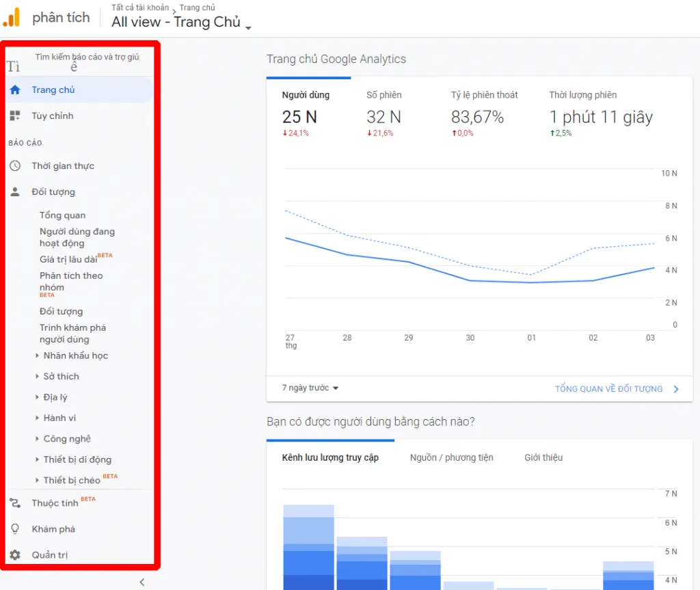Open the Tổng quan report
Screen dimensions: 700x590
click(62, 215)
